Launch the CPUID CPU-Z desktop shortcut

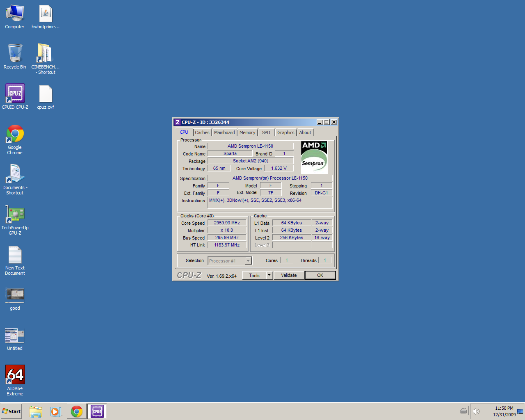[15, 97]
